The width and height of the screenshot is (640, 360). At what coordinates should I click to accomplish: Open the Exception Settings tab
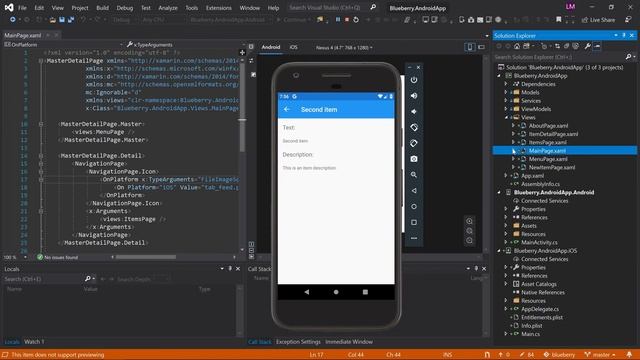(298, 342)
